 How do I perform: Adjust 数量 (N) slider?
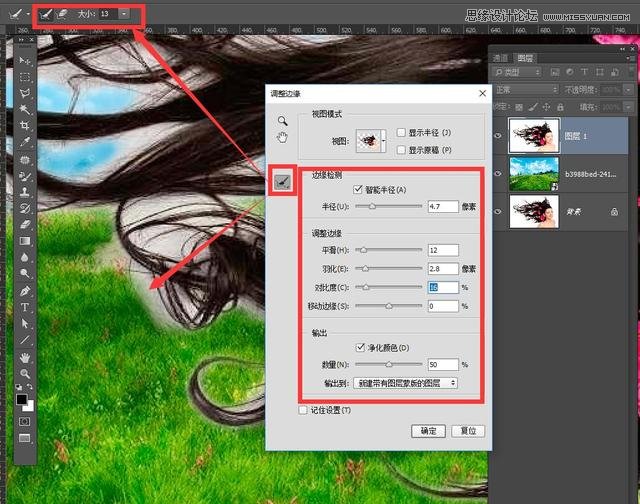pos(389,364)
